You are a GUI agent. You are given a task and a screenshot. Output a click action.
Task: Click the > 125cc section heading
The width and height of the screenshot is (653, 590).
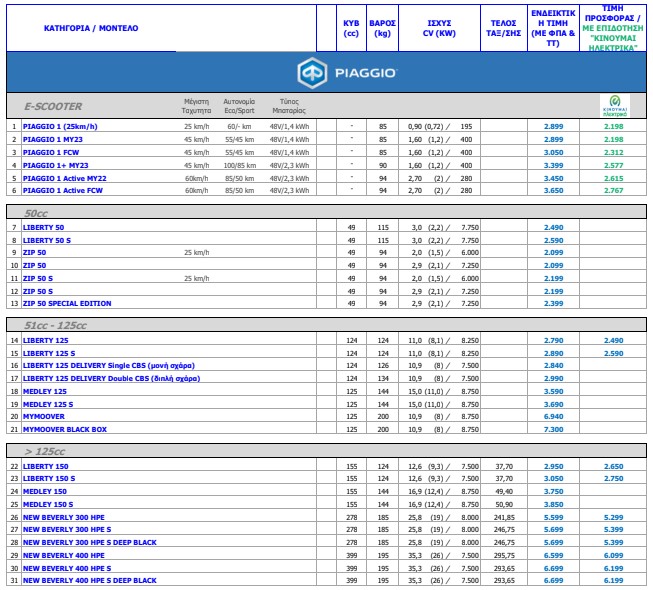point(45,451)
